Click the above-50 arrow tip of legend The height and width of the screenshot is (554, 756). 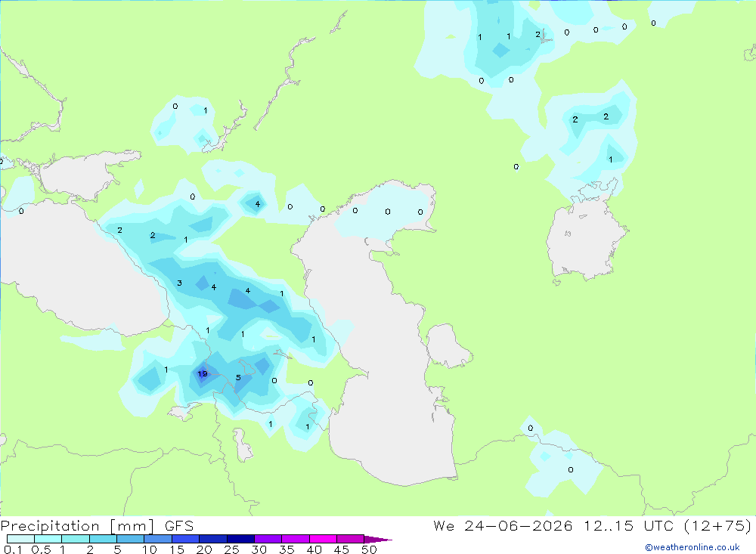pos(378,540)
